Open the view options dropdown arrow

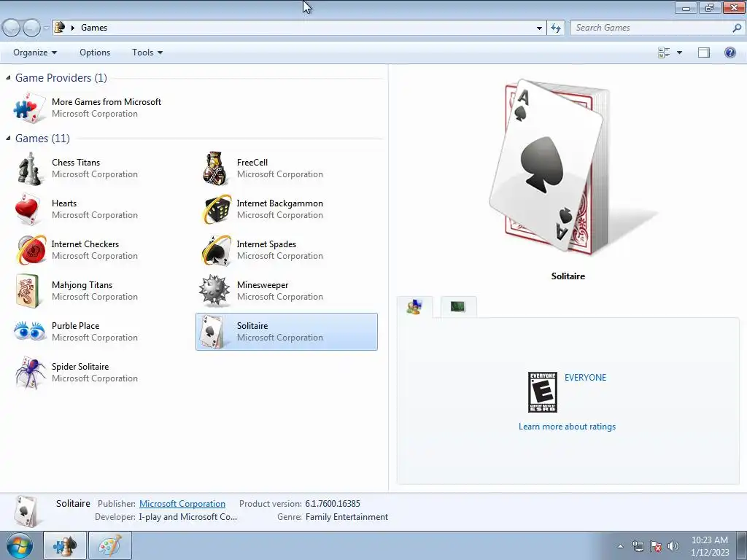tap(679, 52)
